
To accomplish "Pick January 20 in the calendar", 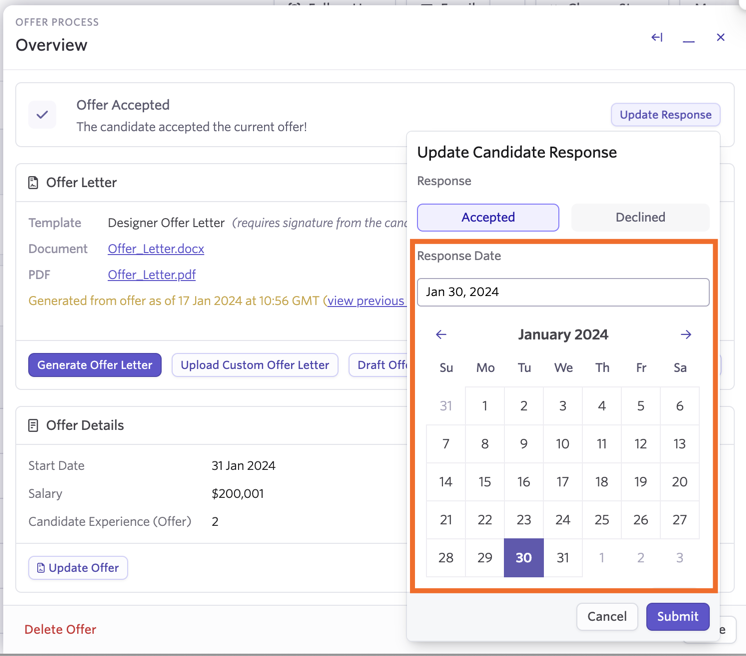I will 679,482.
